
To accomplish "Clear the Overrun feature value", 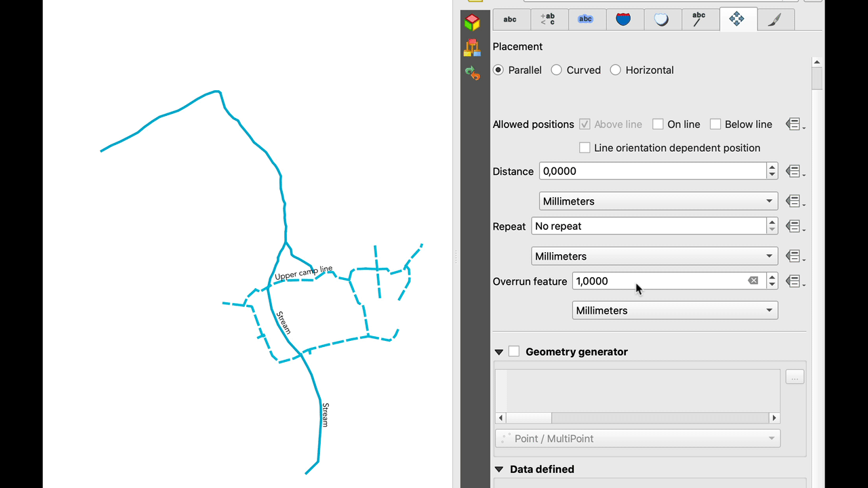I will [x=753, y=281].
